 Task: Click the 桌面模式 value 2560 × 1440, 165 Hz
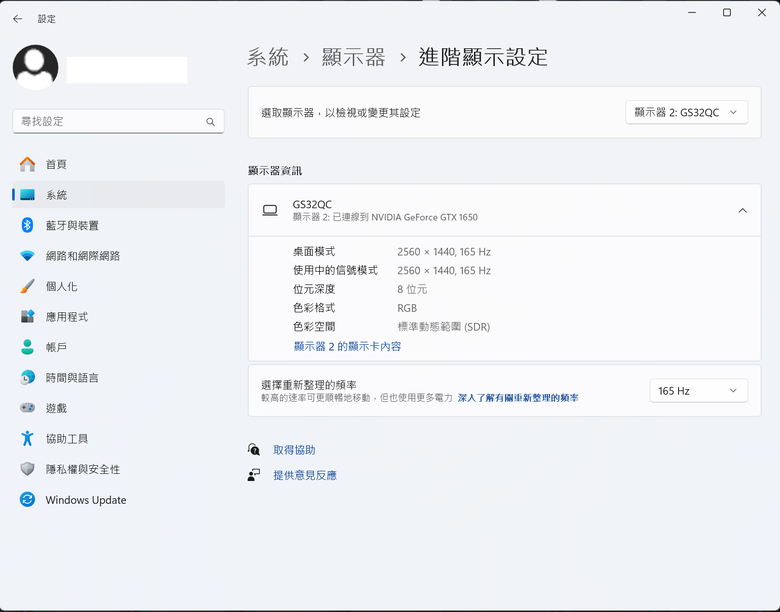pos(444,252)
